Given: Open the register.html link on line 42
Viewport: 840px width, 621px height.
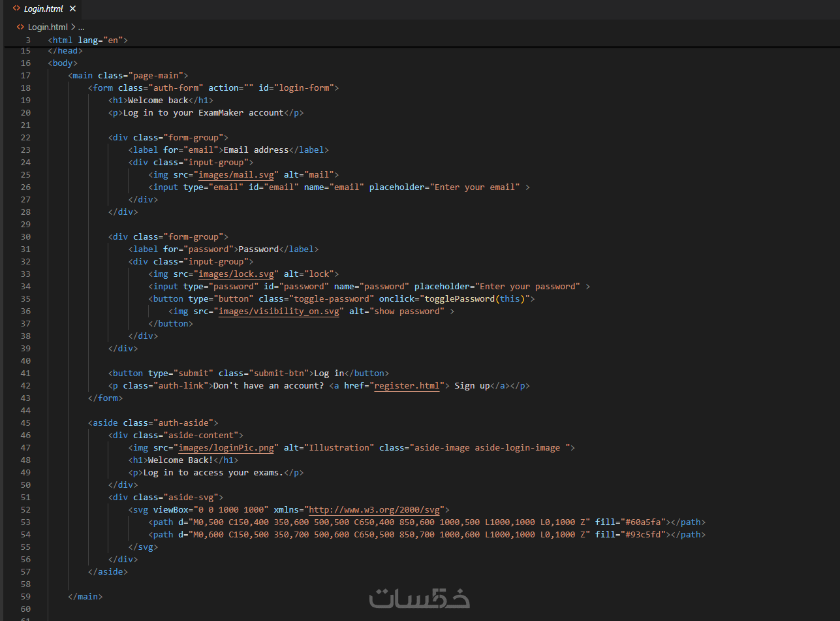Looking at the screenshot, I should (407, 385).
